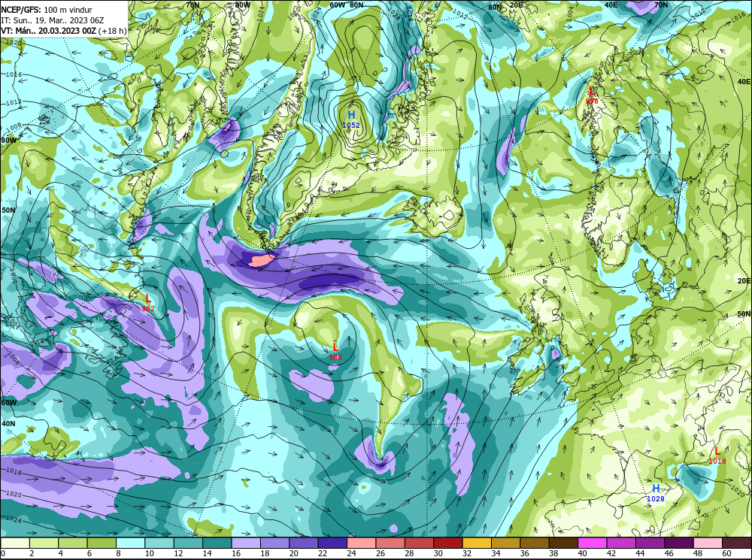
Task: Select the 14–16 dark teal legend swatch
Action: coord(217,543)
